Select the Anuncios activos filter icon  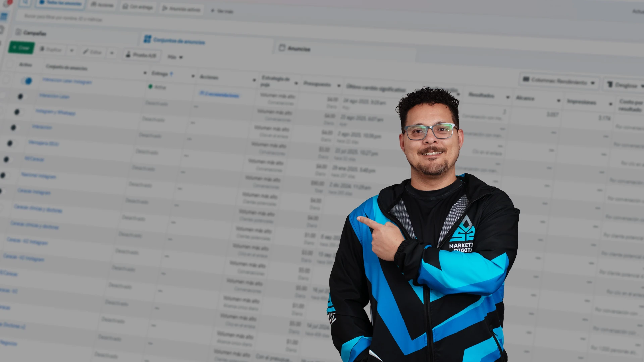165,8
